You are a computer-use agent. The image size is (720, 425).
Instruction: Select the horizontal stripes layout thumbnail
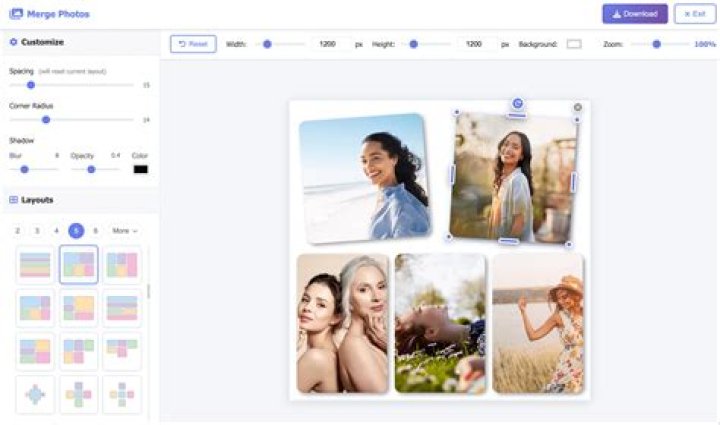click(x=35, y=265)
